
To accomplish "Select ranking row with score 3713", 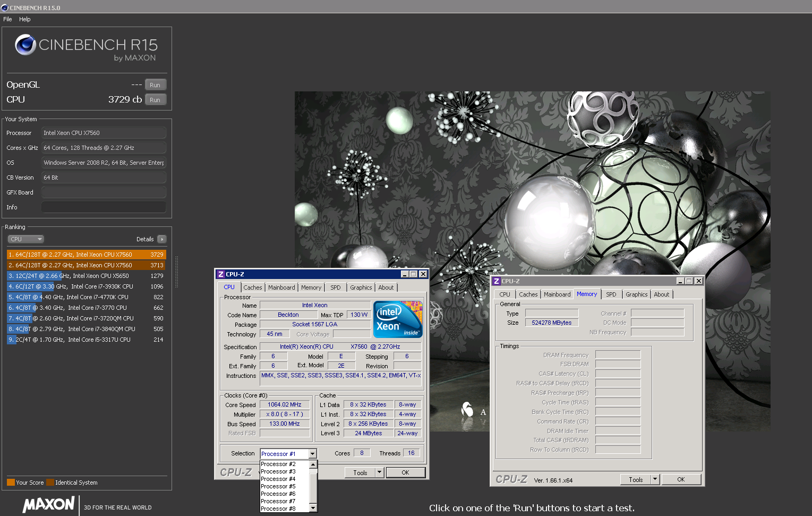I will click(x=86, y=265).
